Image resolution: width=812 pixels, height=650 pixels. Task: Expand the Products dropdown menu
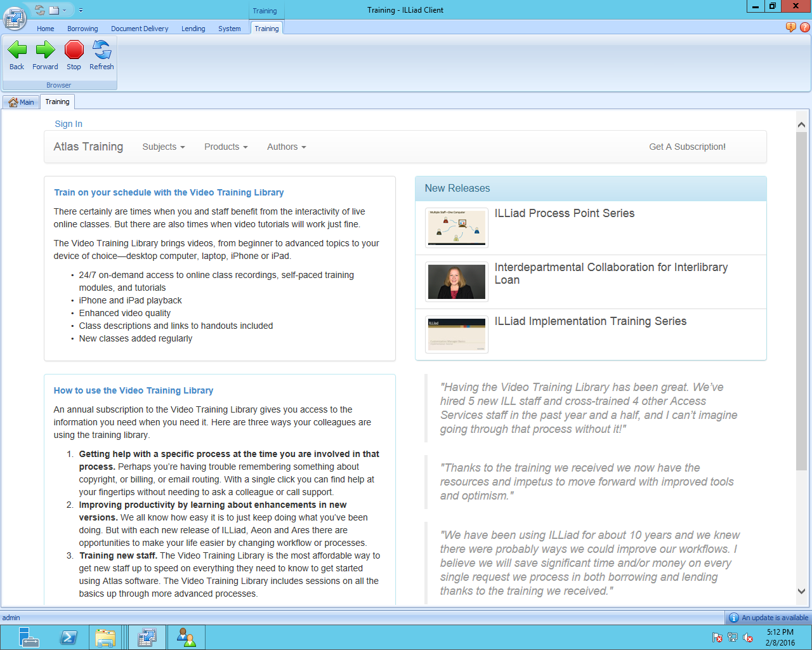(x=225, y=147)
